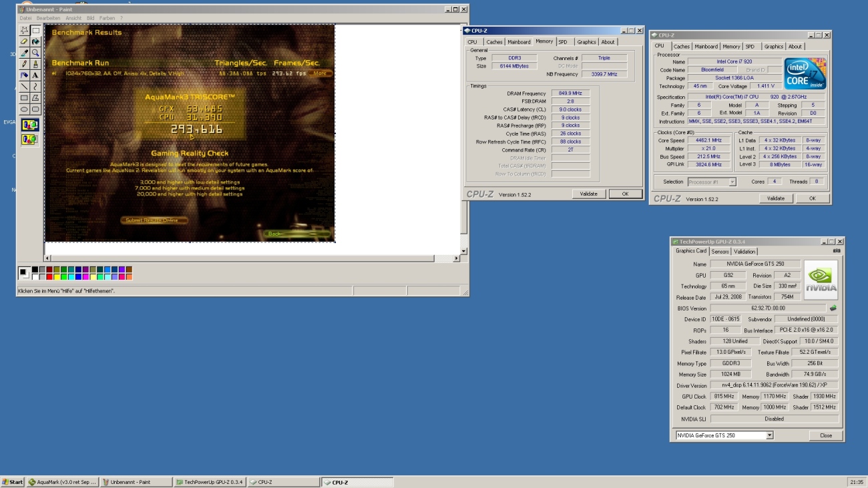Select the Pencil tool in Paint
Screen dimensions: 868x488
coord(25,64)
